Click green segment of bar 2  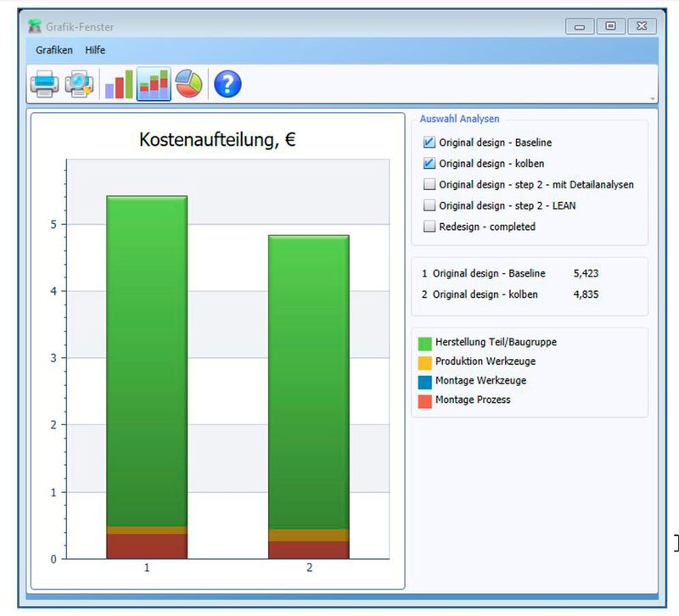(309, 382)
